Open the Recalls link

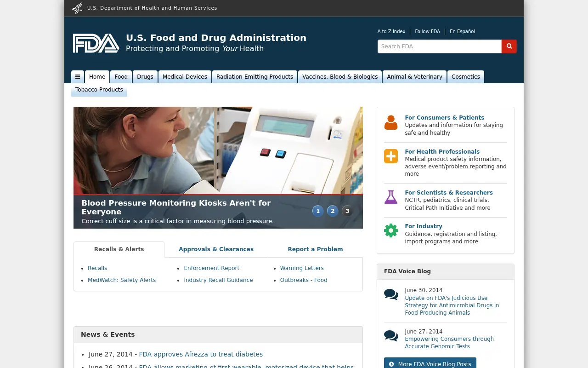[x=97, y=268]
